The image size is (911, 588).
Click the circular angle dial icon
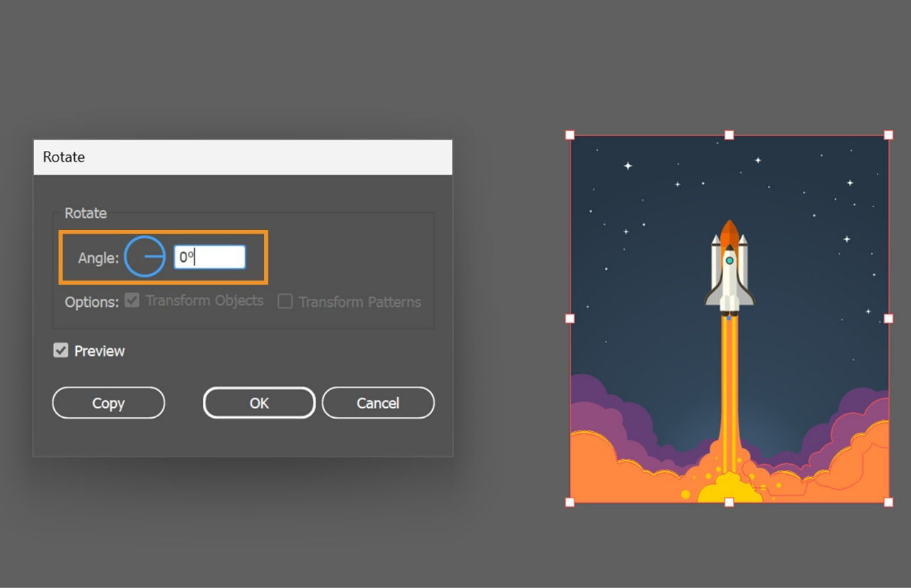click(x=144, y=256)
